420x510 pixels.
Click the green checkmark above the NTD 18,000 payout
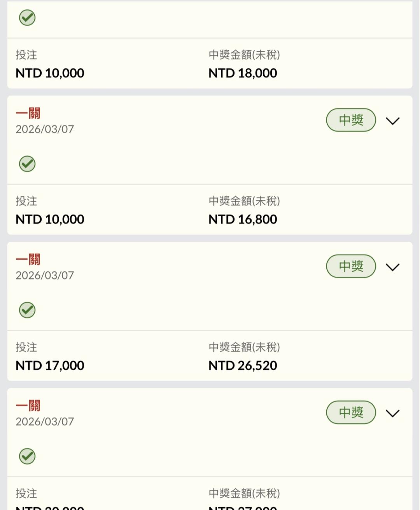(27, 17)
